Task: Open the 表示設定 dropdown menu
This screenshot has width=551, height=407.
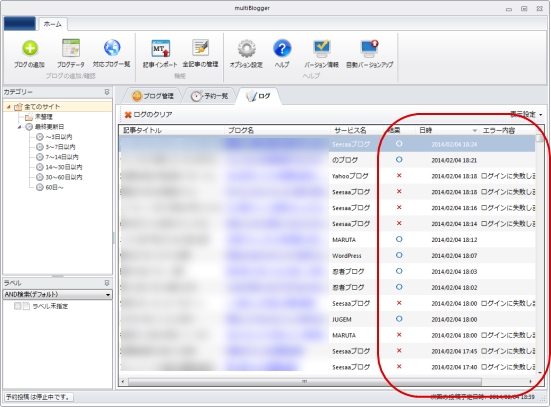Action: pyautogui.click(x=526, y=115)
